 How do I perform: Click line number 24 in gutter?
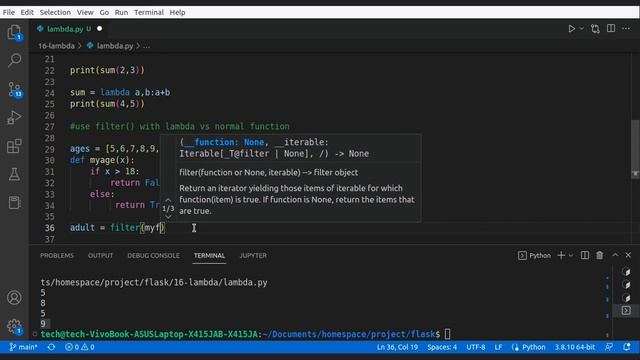(x=49, y=93)
